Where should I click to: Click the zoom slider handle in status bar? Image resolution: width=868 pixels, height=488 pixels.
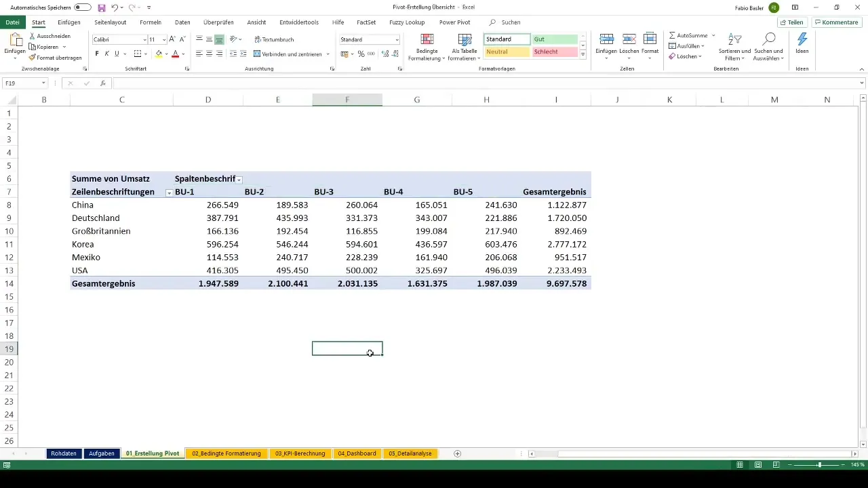819,465
